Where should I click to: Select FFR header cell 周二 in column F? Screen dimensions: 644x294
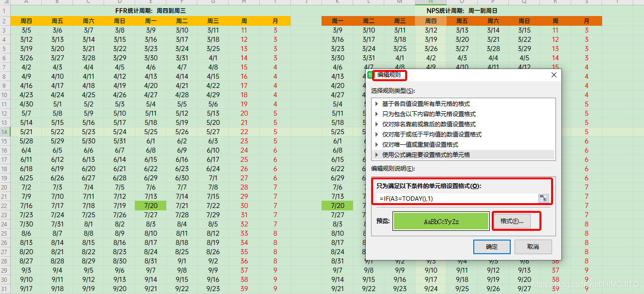pyautogui.click(x=182, y=21)
